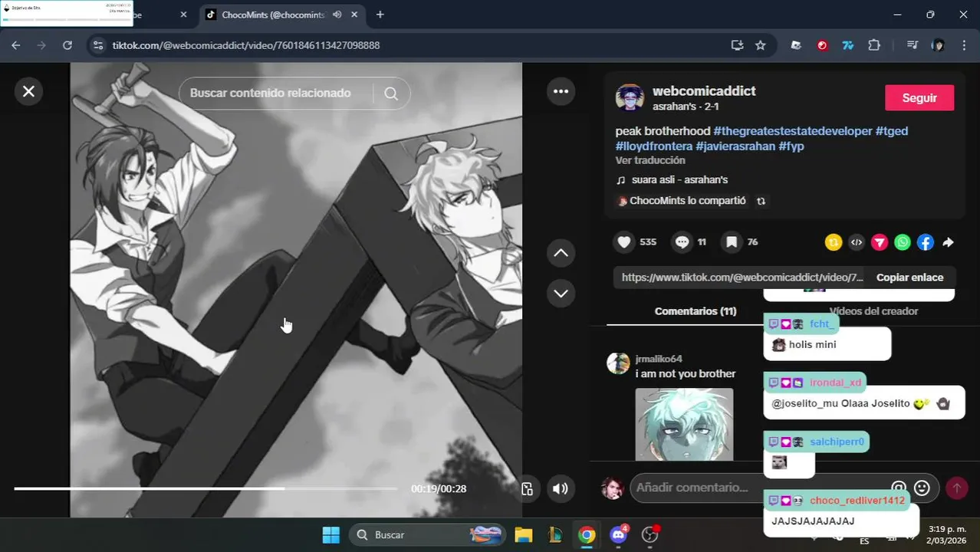Get embed code via code icon

pyautogui.click(x=857, y=242)
